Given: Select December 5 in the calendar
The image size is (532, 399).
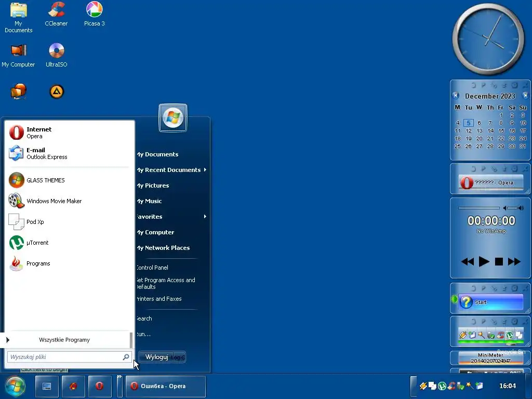Looking at the screenshot, I should [x=468, y=123].
